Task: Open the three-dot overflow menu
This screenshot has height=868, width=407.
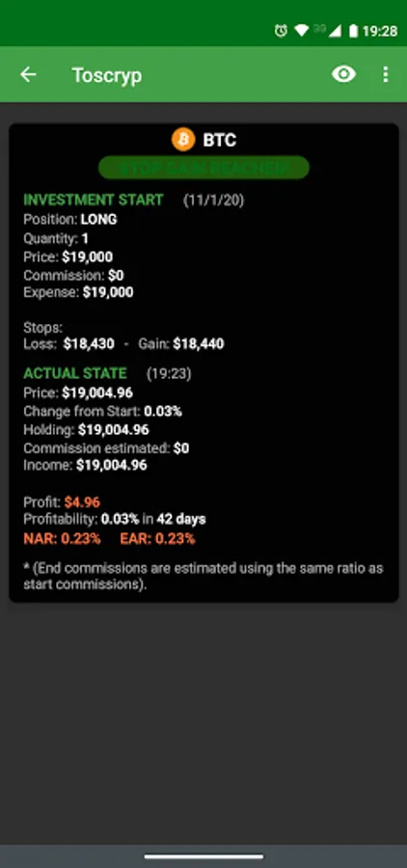Action: [x=386, y=74]
